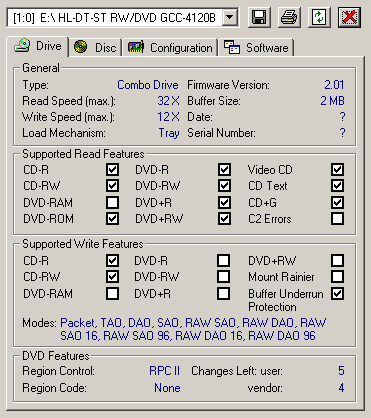Select the 'RPC II' region control value
Image resolution: width=371 pixels, height=418 pixels.
tap(164, 371)
